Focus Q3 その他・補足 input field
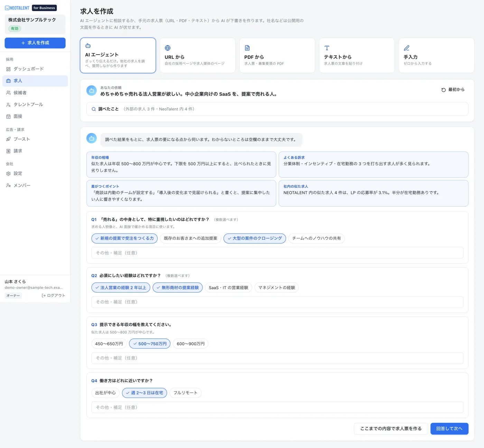The image size is (484, 448). pyautogui.click(x=277, y=358)
